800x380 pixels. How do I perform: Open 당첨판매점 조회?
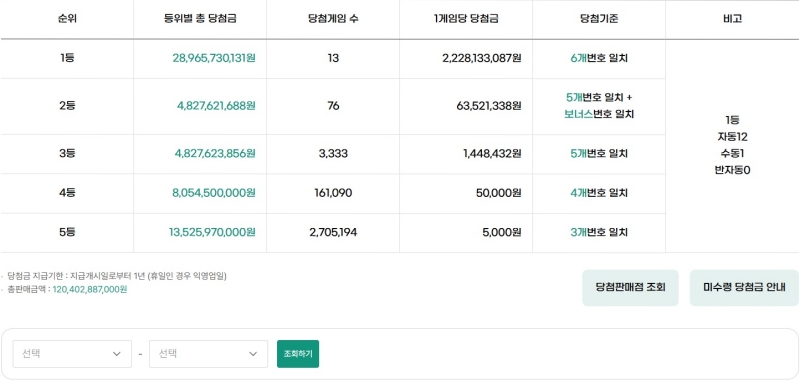(630, 288)
